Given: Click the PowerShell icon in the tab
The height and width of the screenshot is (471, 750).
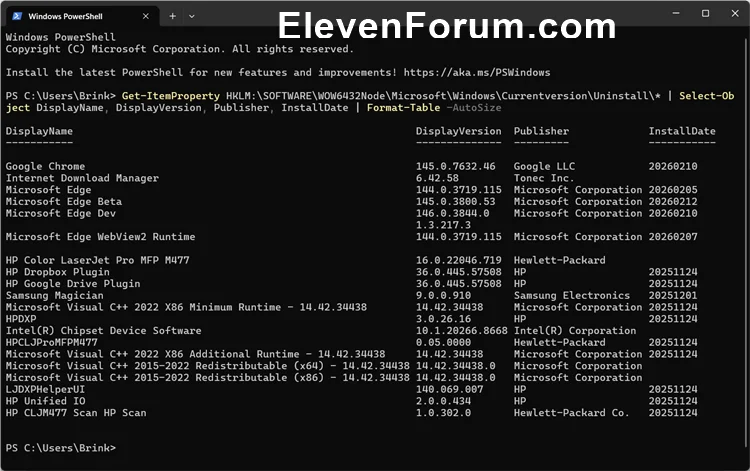Looking at the screenshot, I should [x=17, y=16].
